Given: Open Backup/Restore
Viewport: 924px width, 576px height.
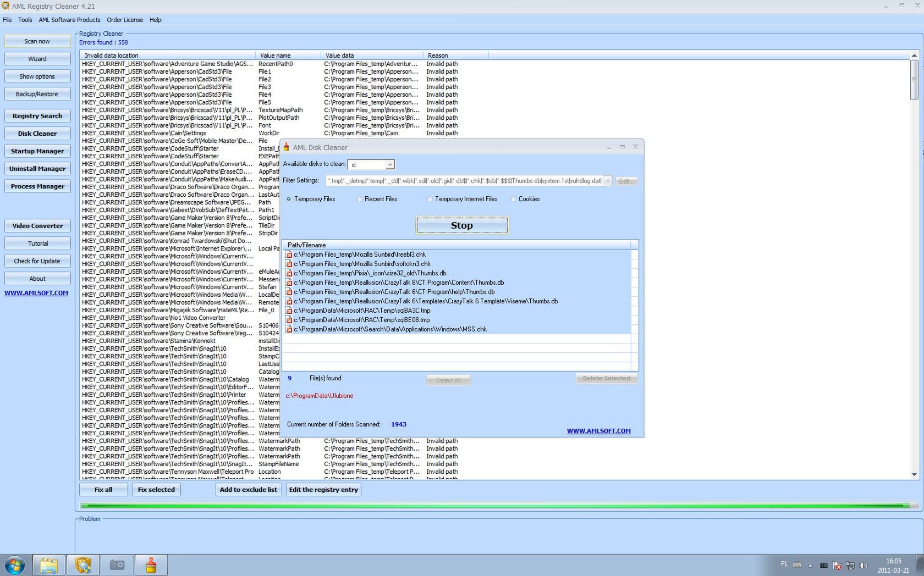Looking at the screenshot, I should point(37,94).
